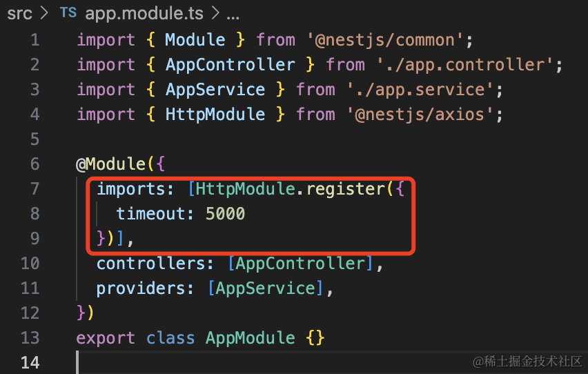Open the src folder breadcrumb
The image size is (588, 374).
pos(20,13)
